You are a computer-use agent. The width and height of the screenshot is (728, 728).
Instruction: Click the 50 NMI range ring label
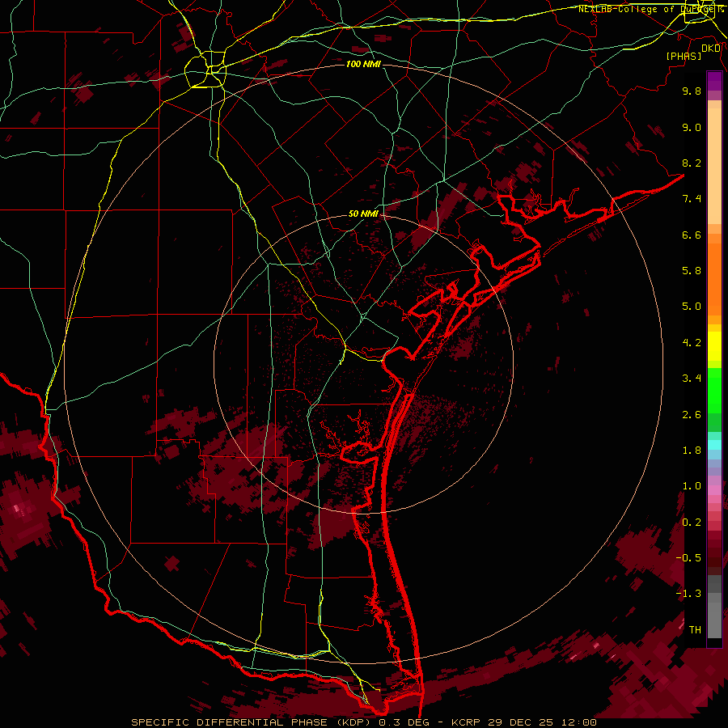363,214
